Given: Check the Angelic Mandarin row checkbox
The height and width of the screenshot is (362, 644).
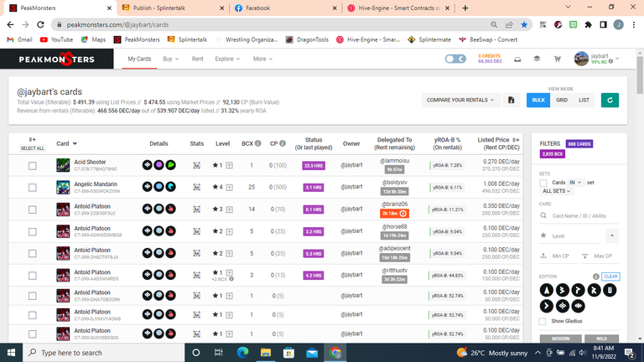Looking at the screenshot, I should tap(33, 188).
